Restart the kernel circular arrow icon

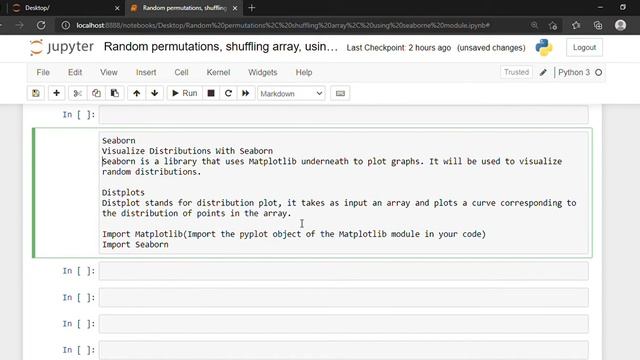(x=228, y=93)
